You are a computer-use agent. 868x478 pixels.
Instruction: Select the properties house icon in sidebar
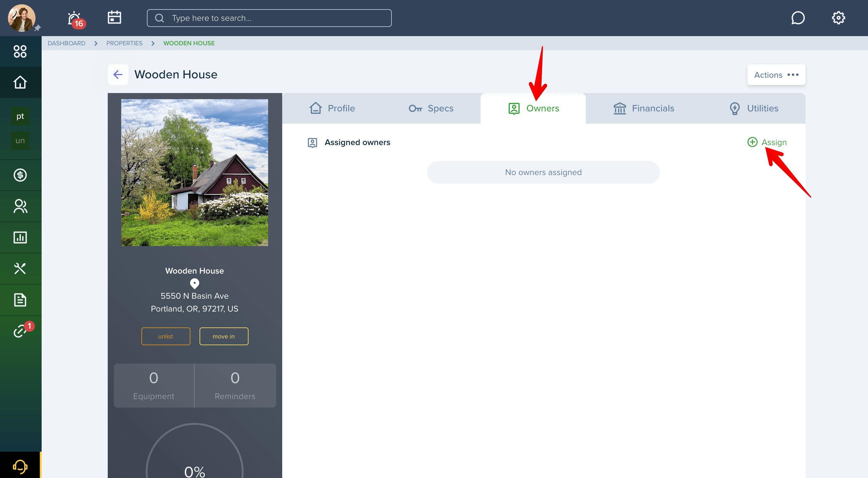coord(20,82)
